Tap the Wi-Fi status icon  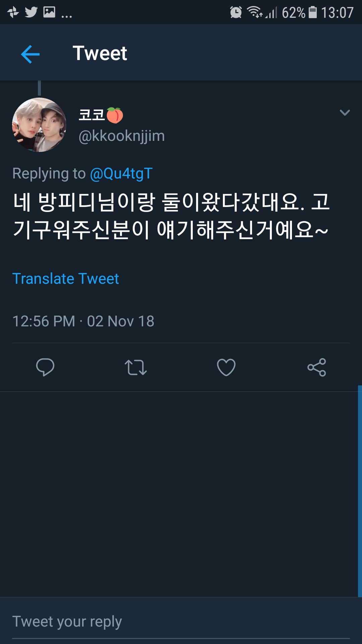(255, 12)
